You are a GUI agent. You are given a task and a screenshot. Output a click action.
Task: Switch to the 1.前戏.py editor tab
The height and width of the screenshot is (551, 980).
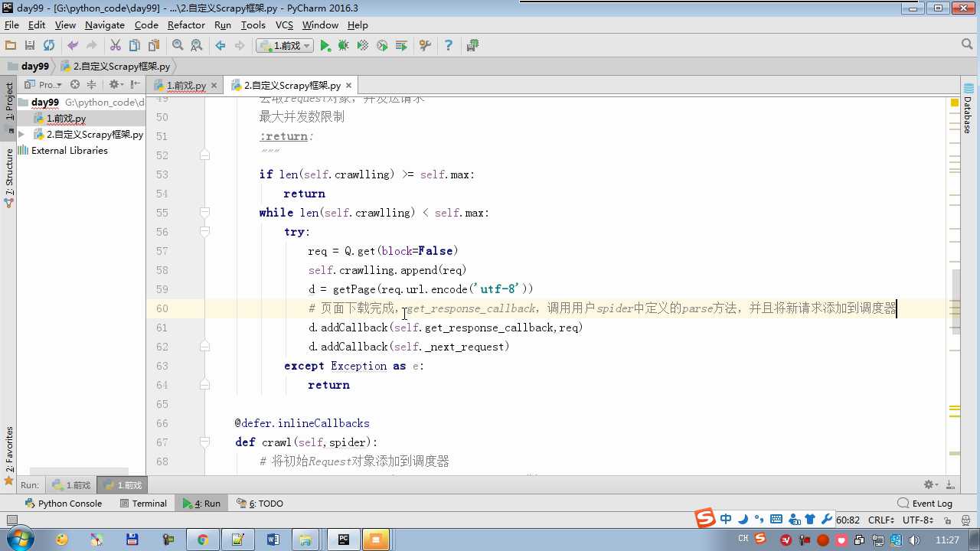tap(186, 85)
